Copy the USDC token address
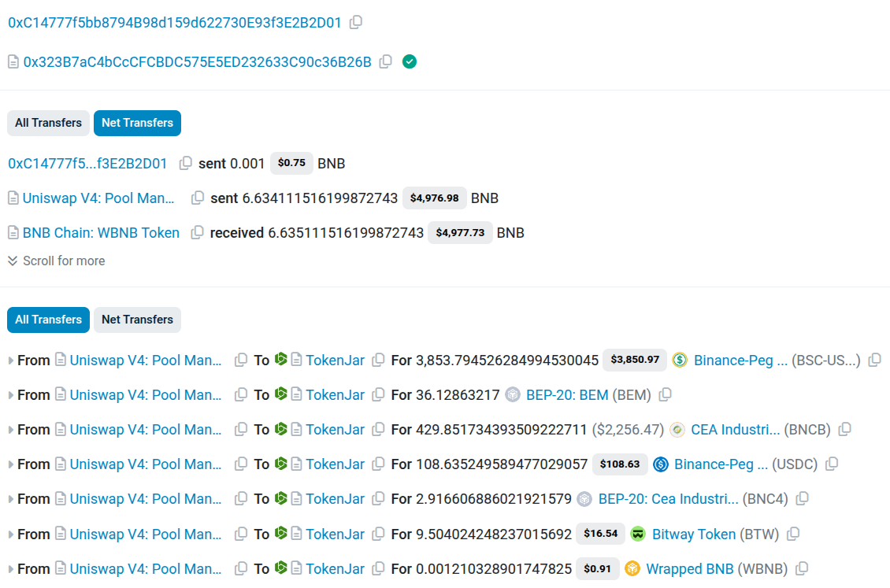The height and width of the screenshot is (588, 890). click(x=832, y=464)
